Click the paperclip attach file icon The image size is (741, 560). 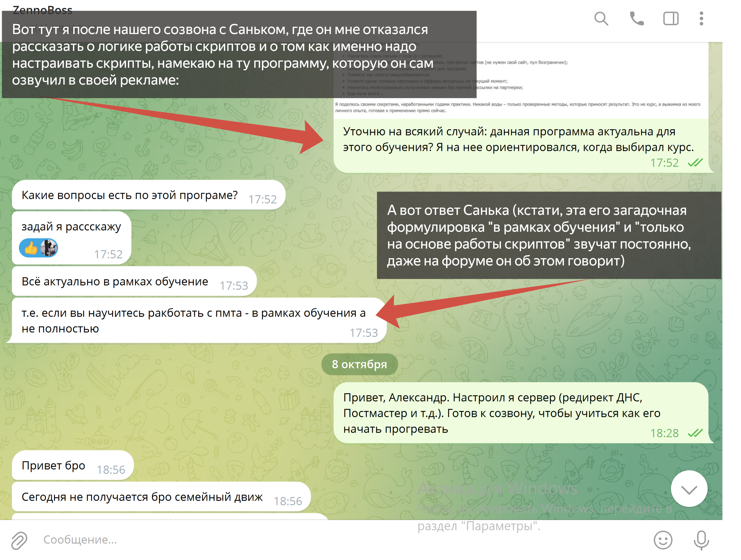click(19, 540)
